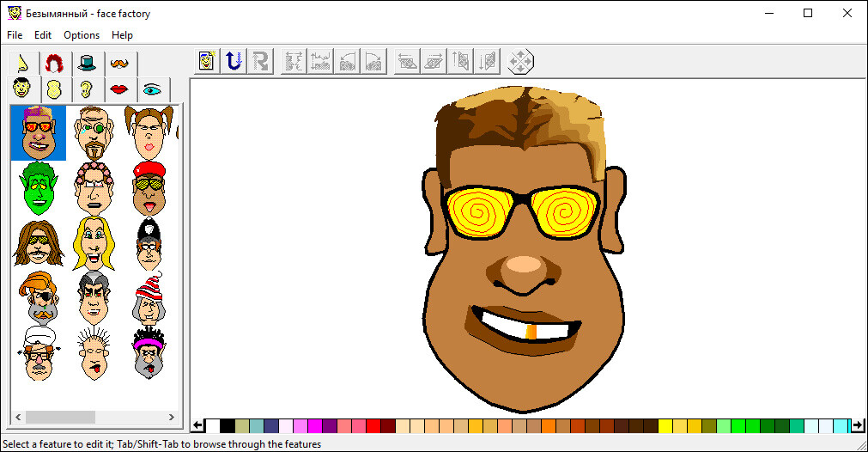The width and height of the screenshot is (868, 452).
Task: Pick the police helmet face preset
Action: click(x=149, y=243)
